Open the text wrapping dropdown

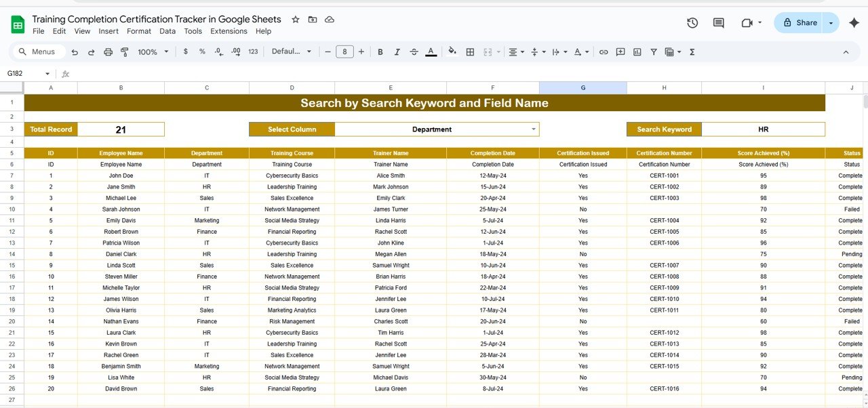click(559, 52)
